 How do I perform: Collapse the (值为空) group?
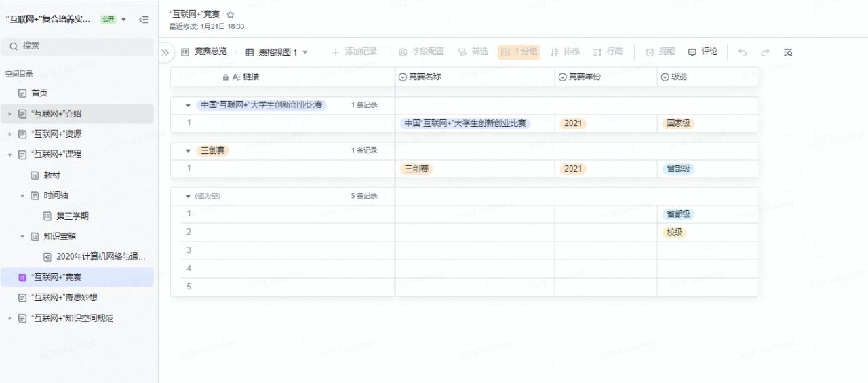coord(189,196)
